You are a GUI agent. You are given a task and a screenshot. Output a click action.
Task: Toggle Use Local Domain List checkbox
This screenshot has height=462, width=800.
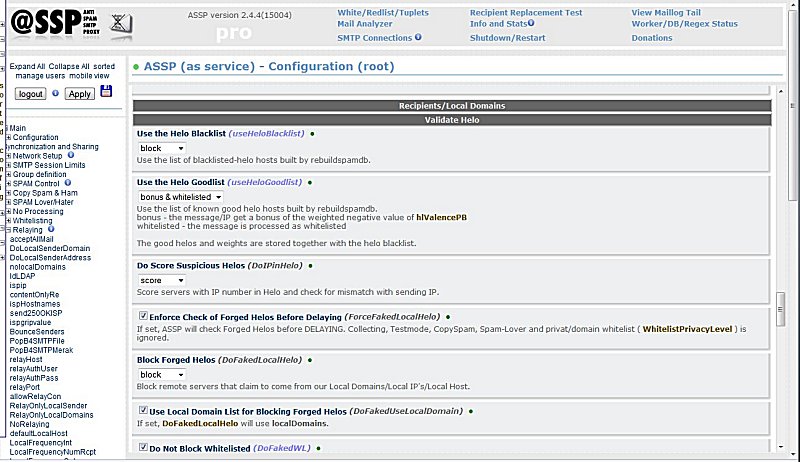pyautogui.click(x=143, y=410)
